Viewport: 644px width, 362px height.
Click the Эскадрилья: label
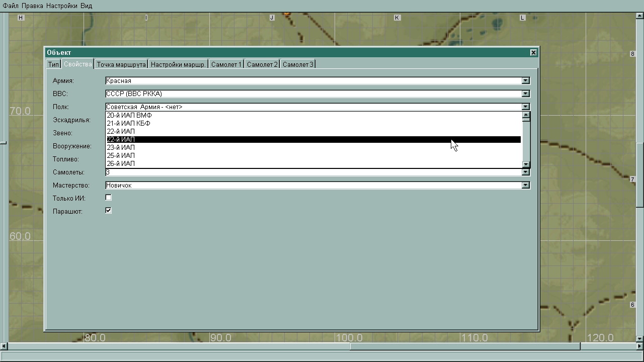click(x=71, y=120)
